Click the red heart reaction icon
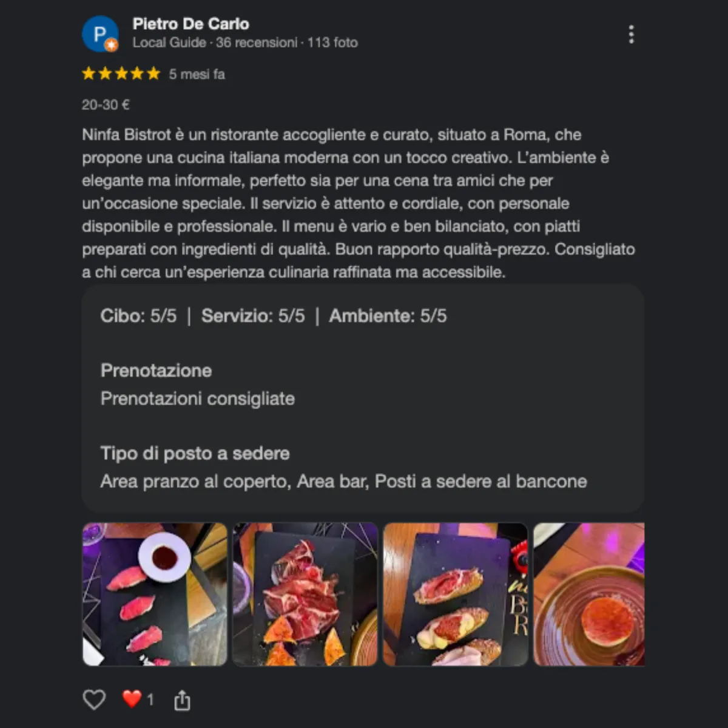 pos(132,699)
